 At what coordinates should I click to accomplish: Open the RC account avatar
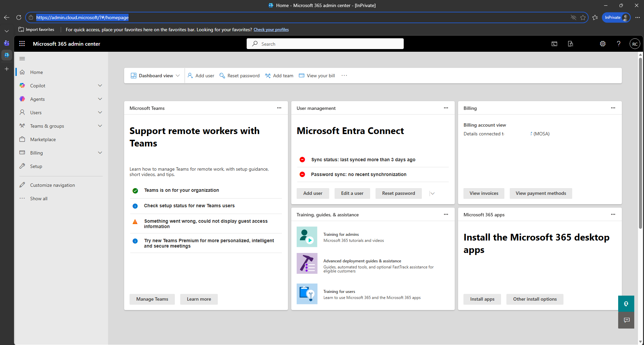coord(635,44)
